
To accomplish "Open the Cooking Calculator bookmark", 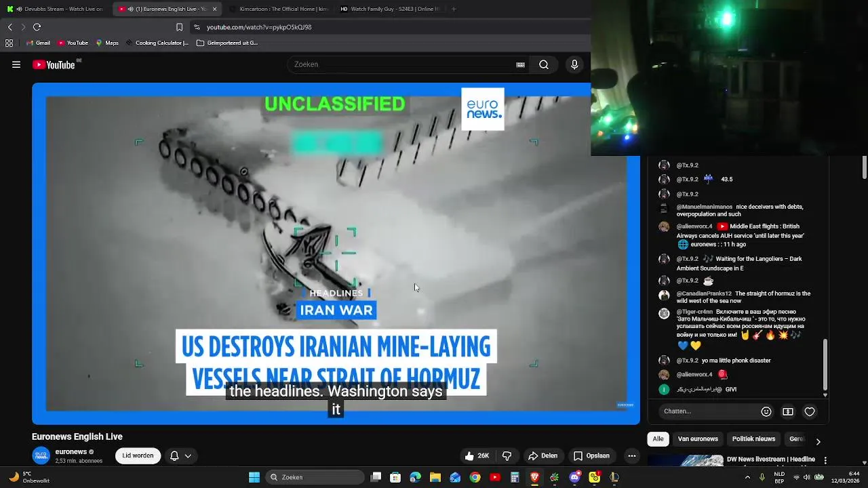I will pos(157,43).
